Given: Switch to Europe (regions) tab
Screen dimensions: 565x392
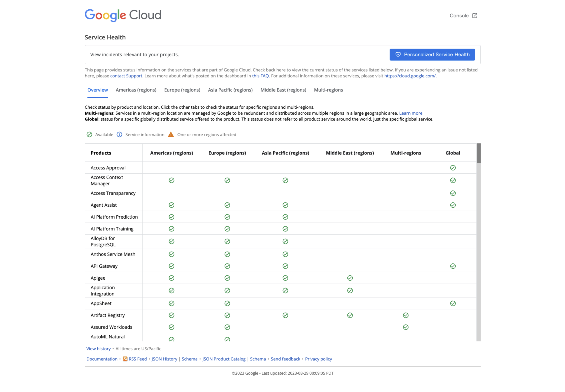Looking at the screenshot, I should [182, 90].
